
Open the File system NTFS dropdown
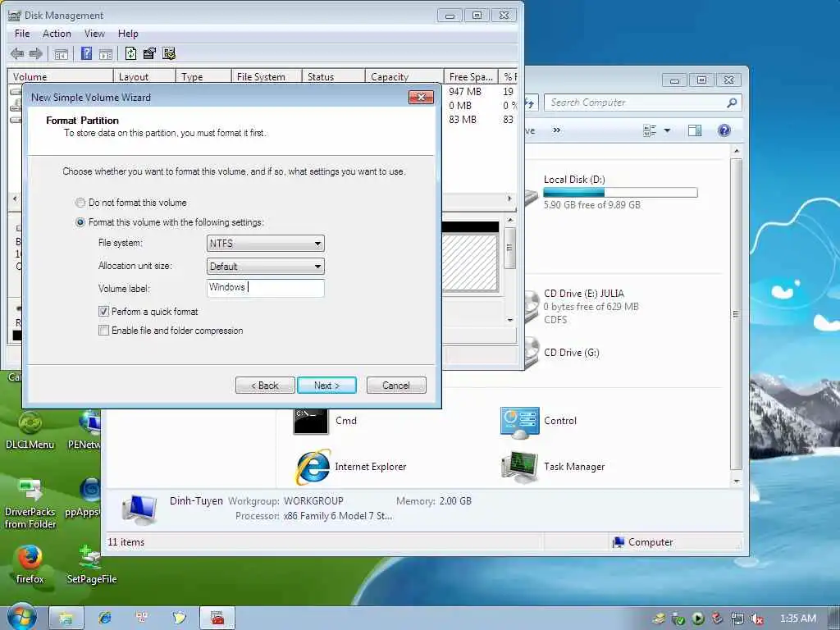point(265,244)
